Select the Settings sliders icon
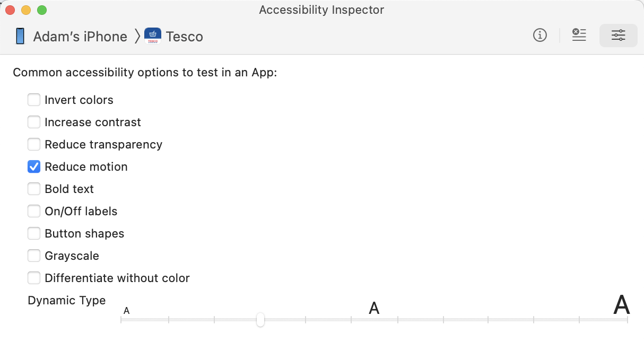Viewport: 644px width, 351px height. coord(618,35)
